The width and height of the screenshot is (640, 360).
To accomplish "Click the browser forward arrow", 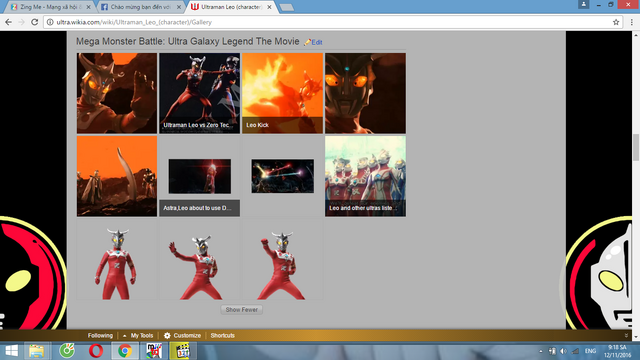I will [21, 22].
